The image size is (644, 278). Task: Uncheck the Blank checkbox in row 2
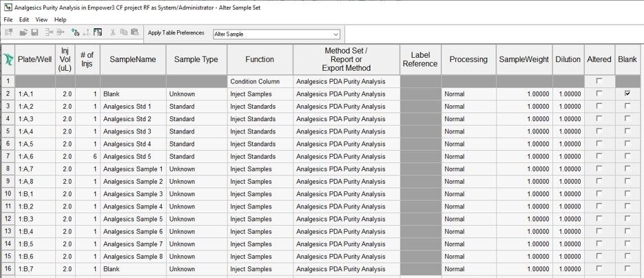tap(627, 94)
